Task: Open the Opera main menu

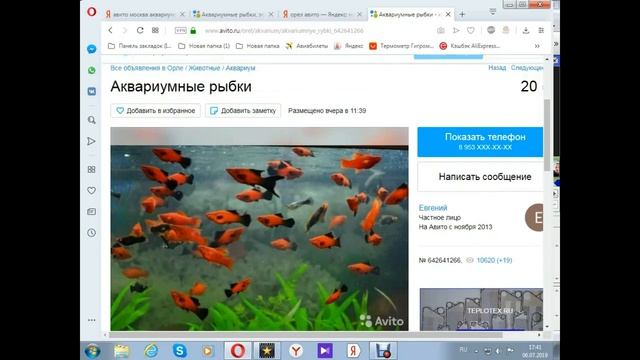Action: tap(91, 12)
